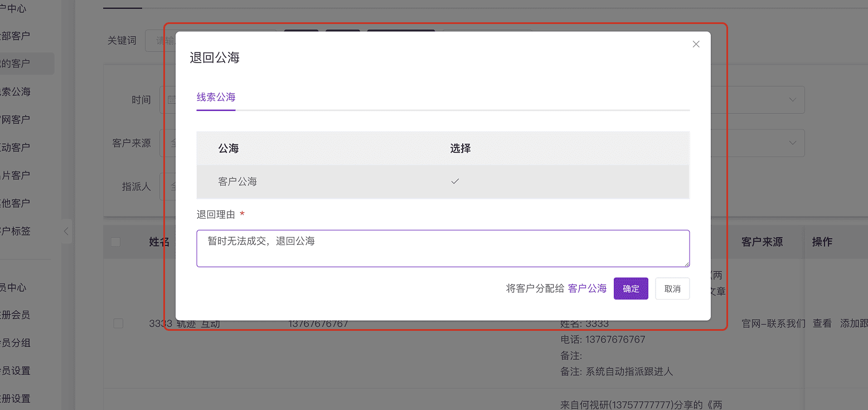Select the checkmark for 客户公海 row
Image resolution: width=868 pixels, height=410 pixels.
(x=455, y=181)
